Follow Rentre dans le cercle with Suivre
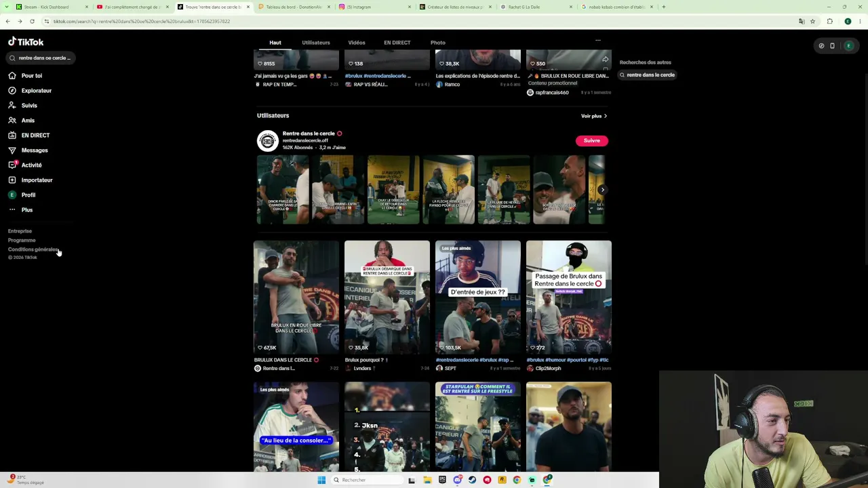The width and height of the screenshot is (868, 488). 592,141
